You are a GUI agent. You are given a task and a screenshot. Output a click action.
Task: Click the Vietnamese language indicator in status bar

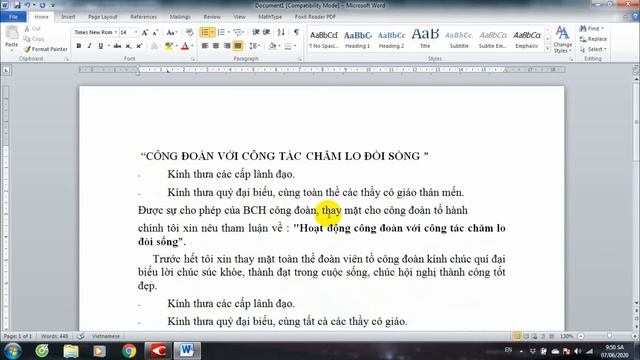106,336
